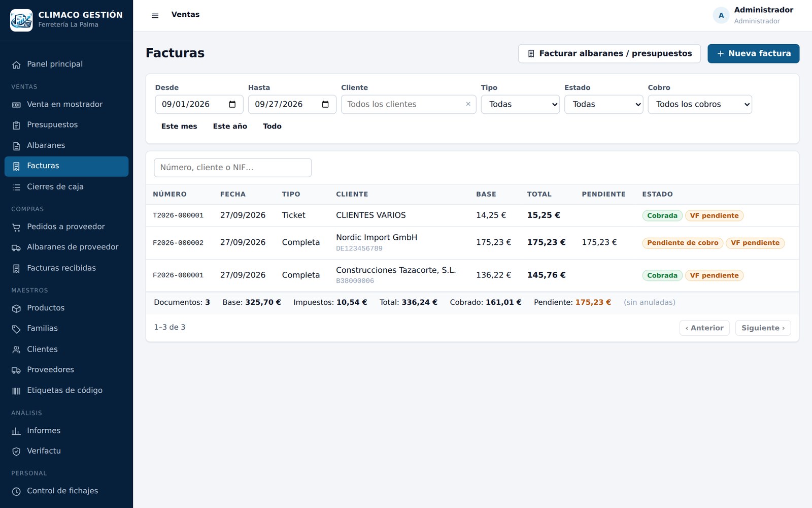812x508 pixels.
Task: Click the Etiquetas de código barcode icon
Action: [16, 391]
